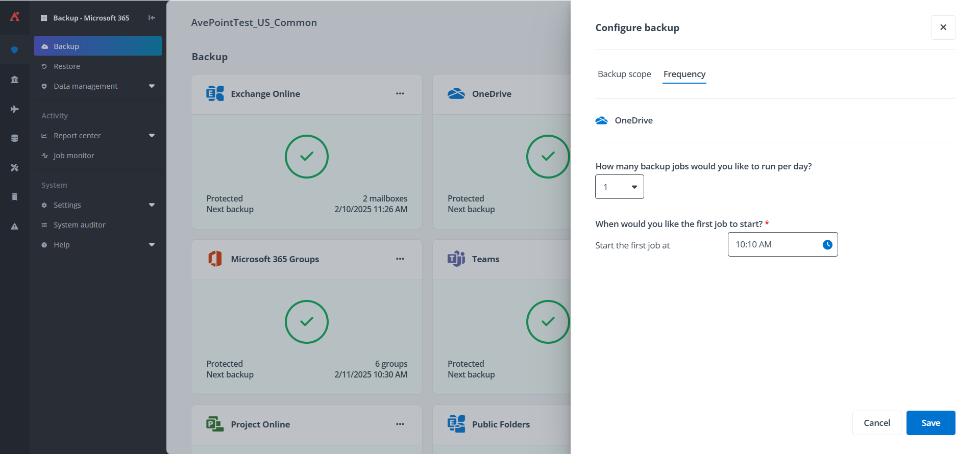Click the wrench tools icon in left rail
Image resolution: width=980 pixels, height=454 pixels.
point(15,167)
